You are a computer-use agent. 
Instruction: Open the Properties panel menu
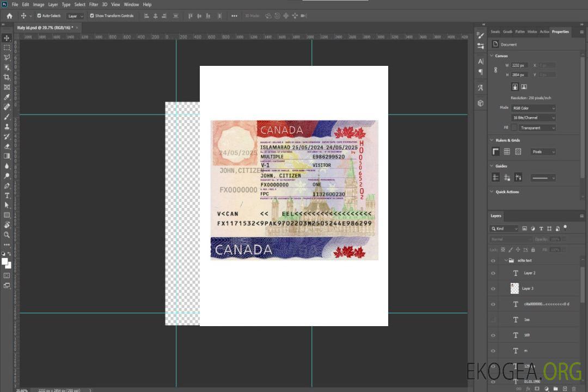click(x=581, y=32)
